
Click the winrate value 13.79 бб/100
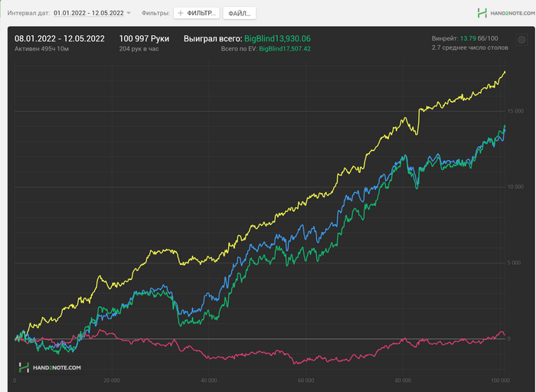[x=479, y=38]
